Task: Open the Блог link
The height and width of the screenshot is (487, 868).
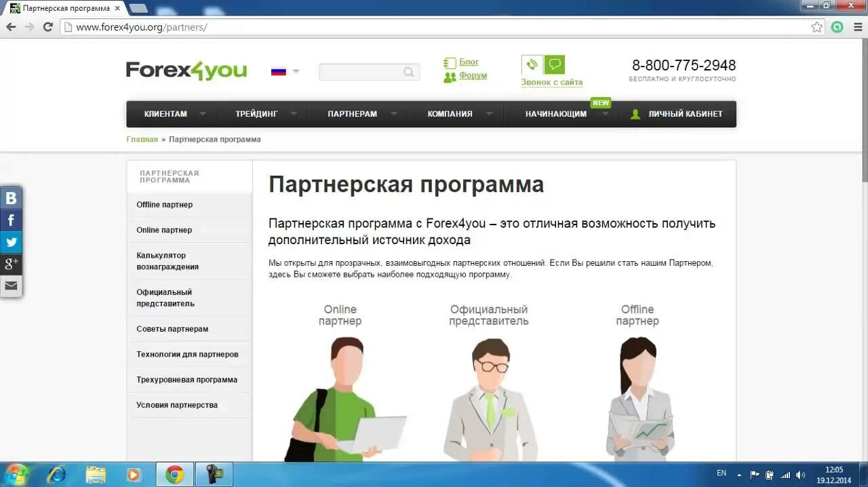Action: 469,62
